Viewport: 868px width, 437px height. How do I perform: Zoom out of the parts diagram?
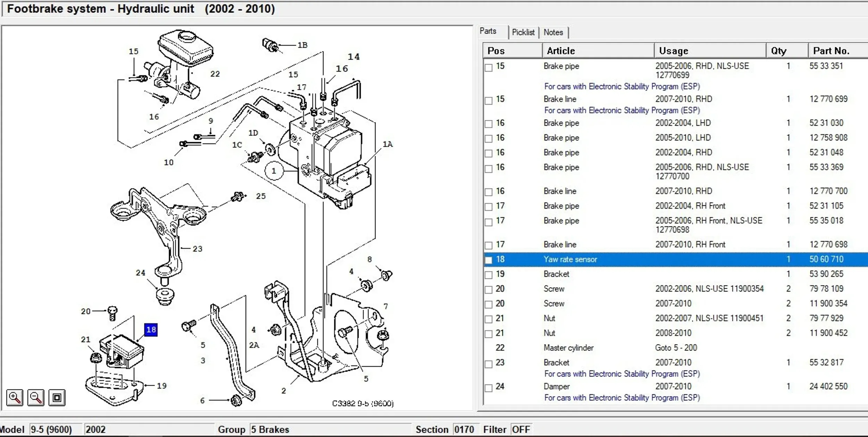tap(36, 397)
